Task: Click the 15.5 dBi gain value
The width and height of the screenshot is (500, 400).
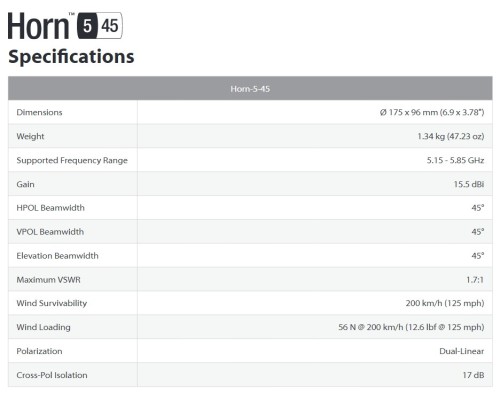Action: point(469,184)
